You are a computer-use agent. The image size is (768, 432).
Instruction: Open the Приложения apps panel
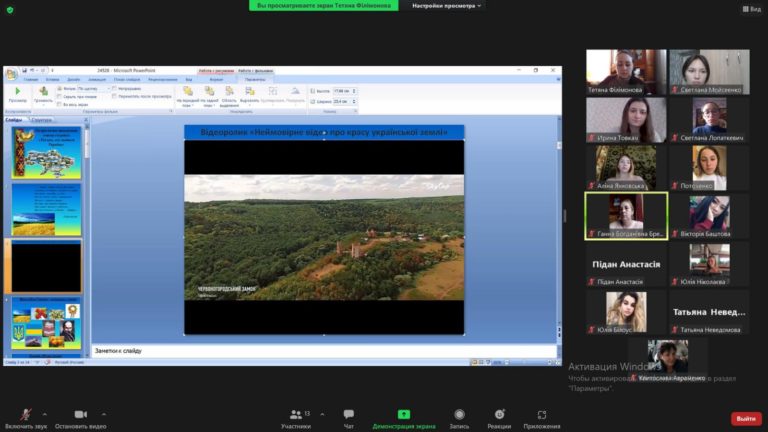click(542, 416)
